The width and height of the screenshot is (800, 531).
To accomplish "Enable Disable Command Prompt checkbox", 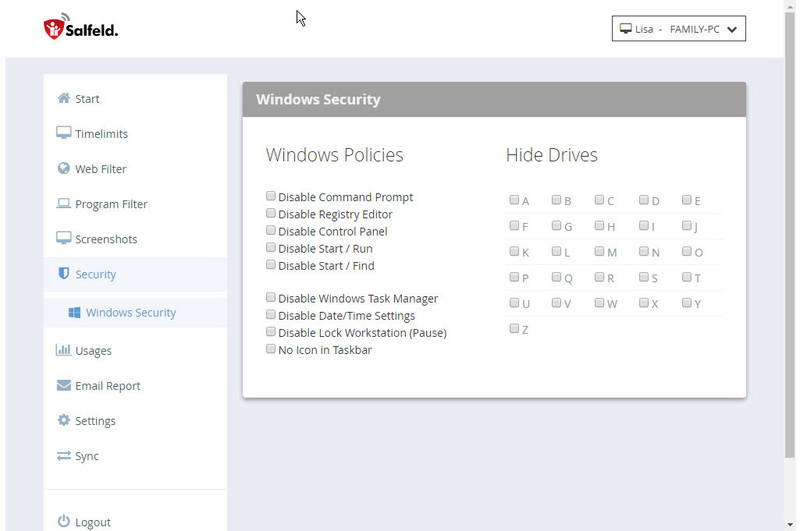I will coord(271,196).
